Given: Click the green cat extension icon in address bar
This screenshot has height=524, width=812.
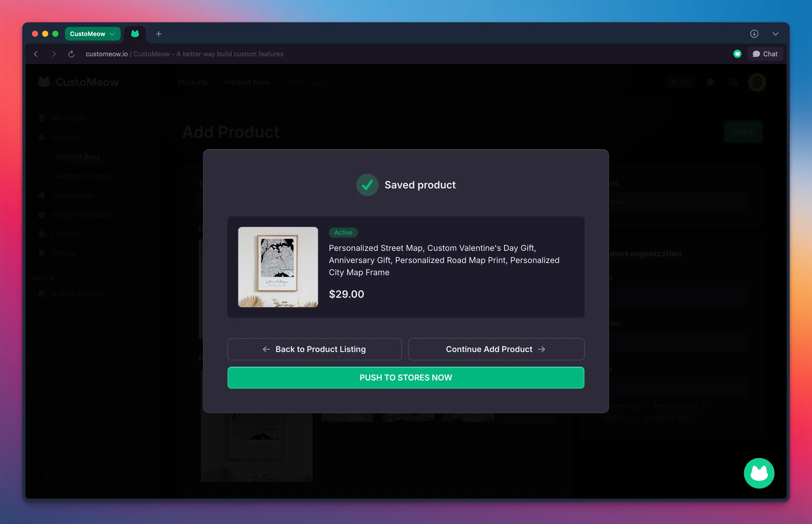Looking at the screenshot, I should point(737,54).
